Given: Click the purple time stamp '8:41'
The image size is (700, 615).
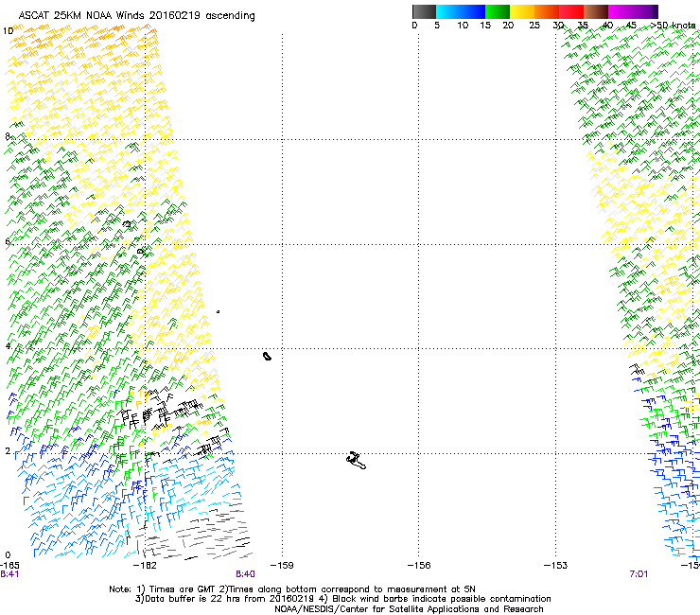Looking at the screenshot, I should (9, 574).
